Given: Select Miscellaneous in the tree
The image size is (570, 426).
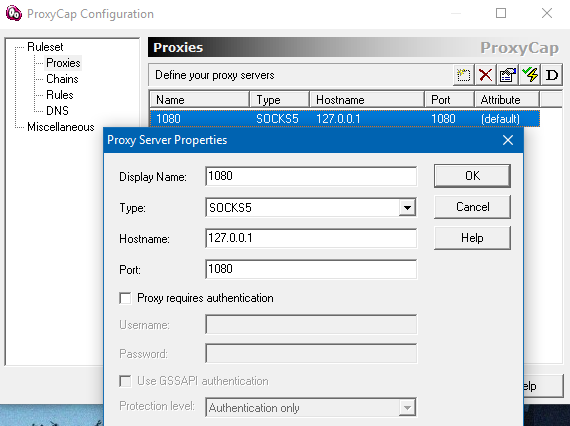Looking at the screenshot, I should (61, 127).
